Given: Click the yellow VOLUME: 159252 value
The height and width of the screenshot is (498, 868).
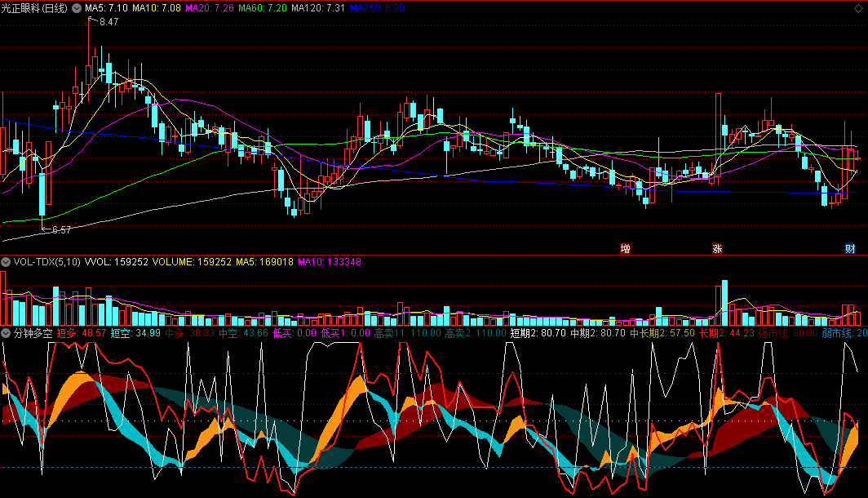Looking at the screenshot, I should [x=192, y=261].
